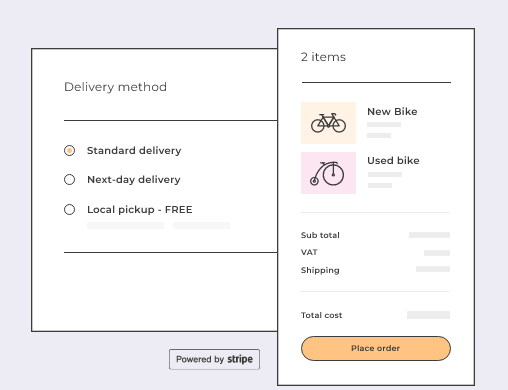Select the Standard delivery radio button

(69, 151)
